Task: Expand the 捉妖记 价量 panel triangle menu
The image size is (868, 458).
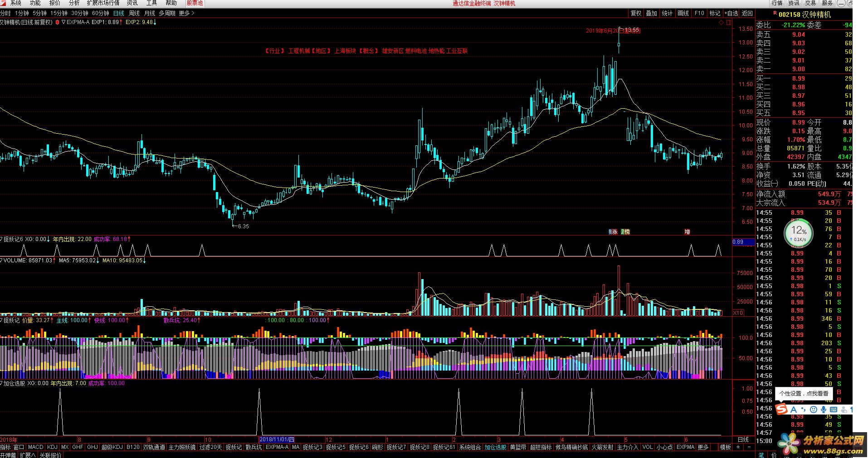Action: tap(1, 320)
